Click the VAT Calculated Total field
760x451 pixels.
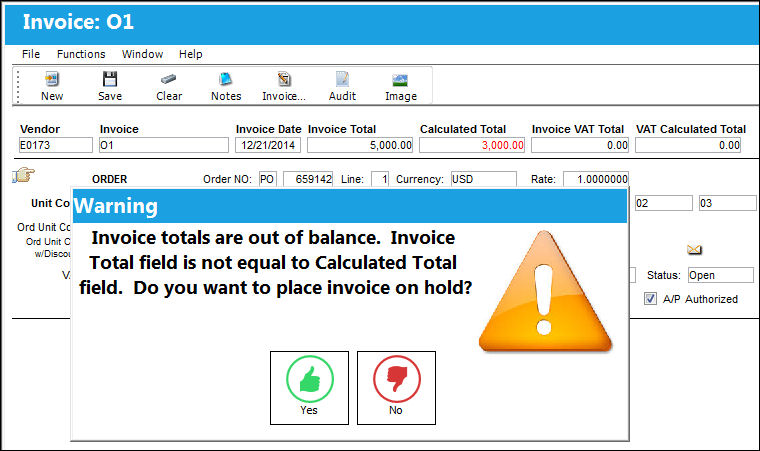(x=688, y=145)
